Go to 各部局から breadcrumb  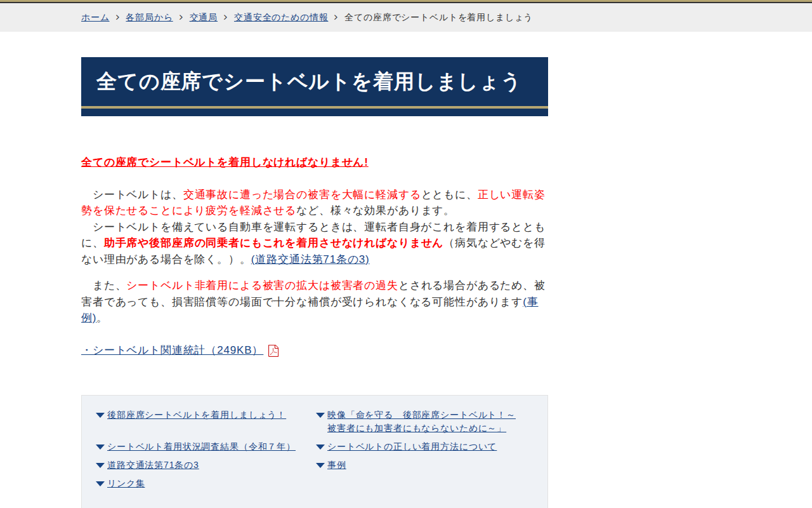click(149, 17)
